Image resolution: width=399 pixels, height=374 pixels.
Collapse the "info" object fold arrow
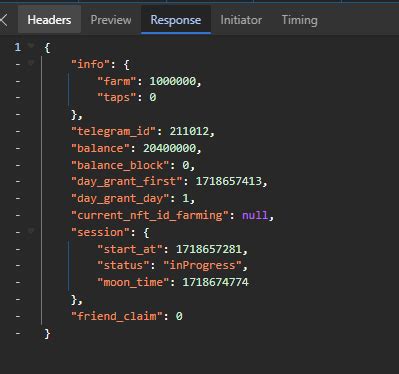31,62
